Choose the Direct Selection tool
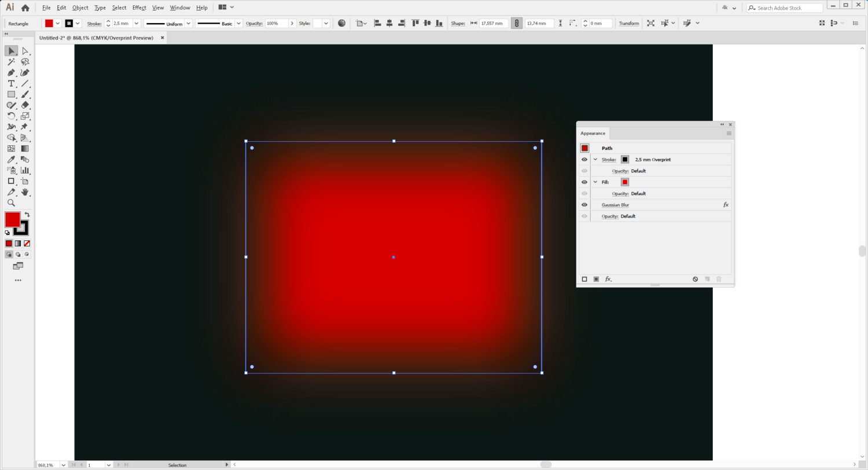The image size is (868, 470). [25, 52]
